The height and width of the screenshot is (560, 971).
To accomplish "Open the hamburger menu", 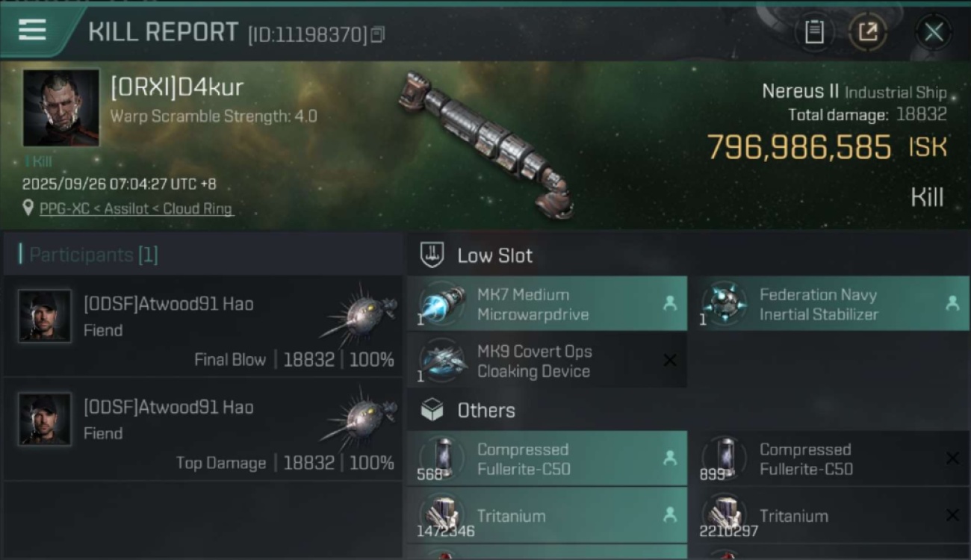I will (32, 31).
